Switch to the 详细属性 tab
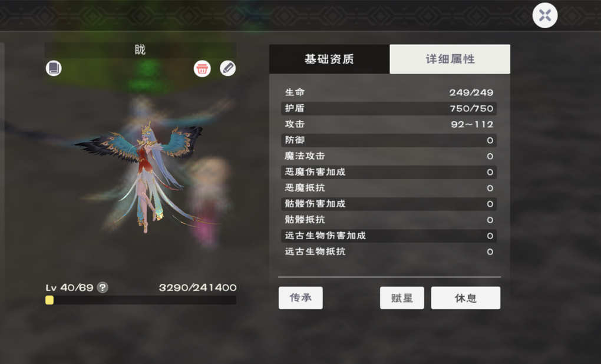This screenshot has height=364, width=601. pyautogui.click(x=450, y=59)
